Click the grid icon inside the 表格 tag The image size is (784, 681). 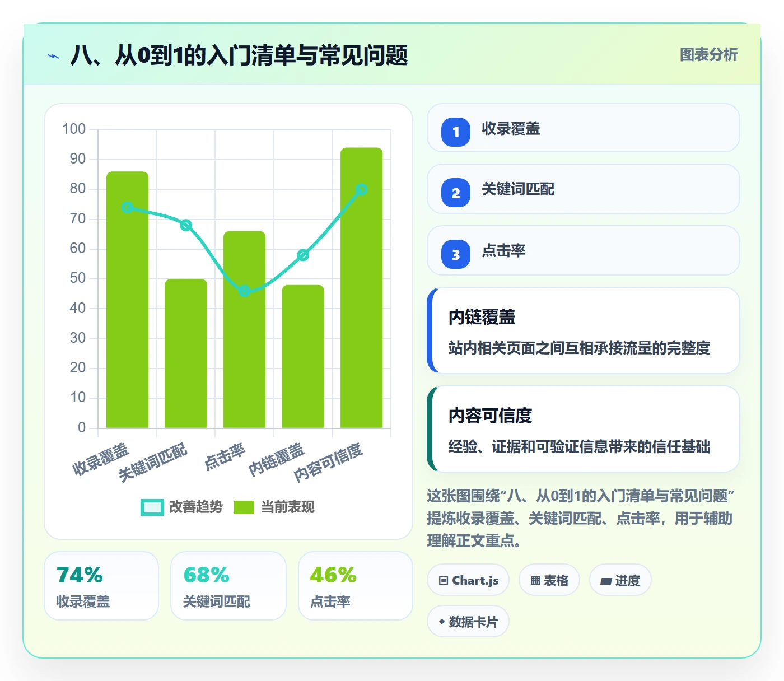pos(535,581)
